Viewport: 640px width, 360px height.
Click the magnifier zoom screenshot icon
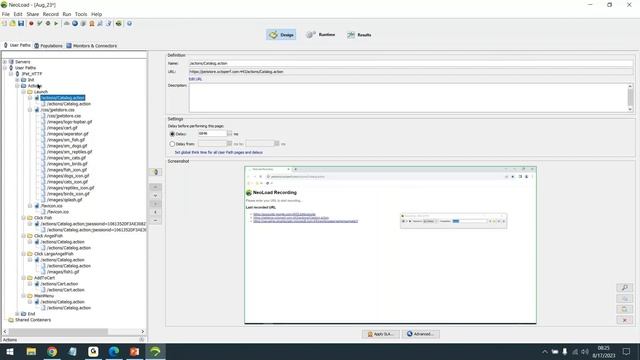click(x=624, y=288)
